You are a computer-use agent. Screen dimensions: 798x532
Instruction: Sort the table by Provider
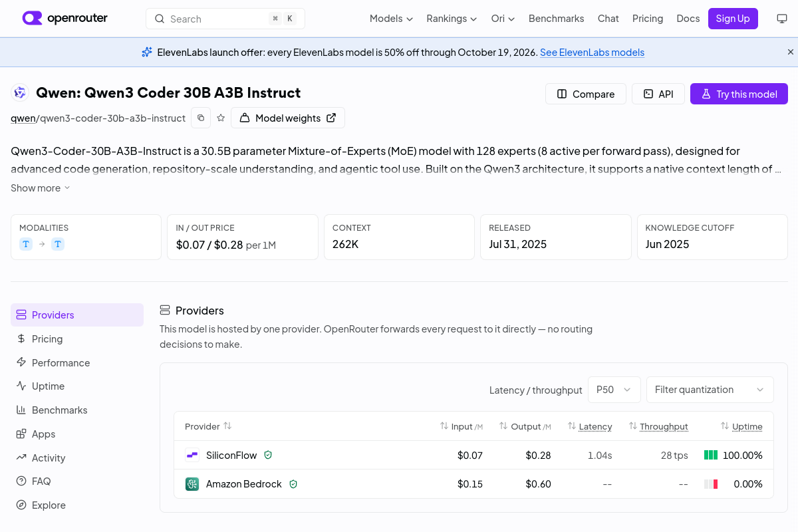click(x=208, y=426)
